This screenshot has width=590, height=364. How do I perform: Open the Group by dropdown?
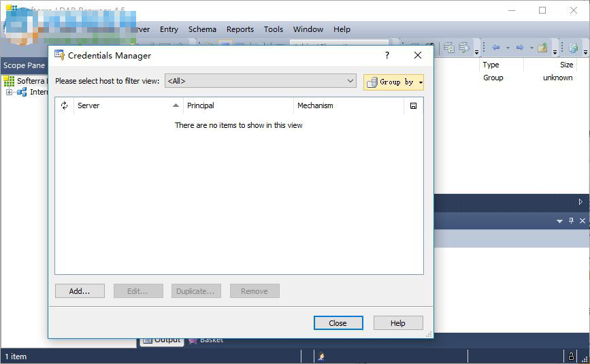[393, 82]
